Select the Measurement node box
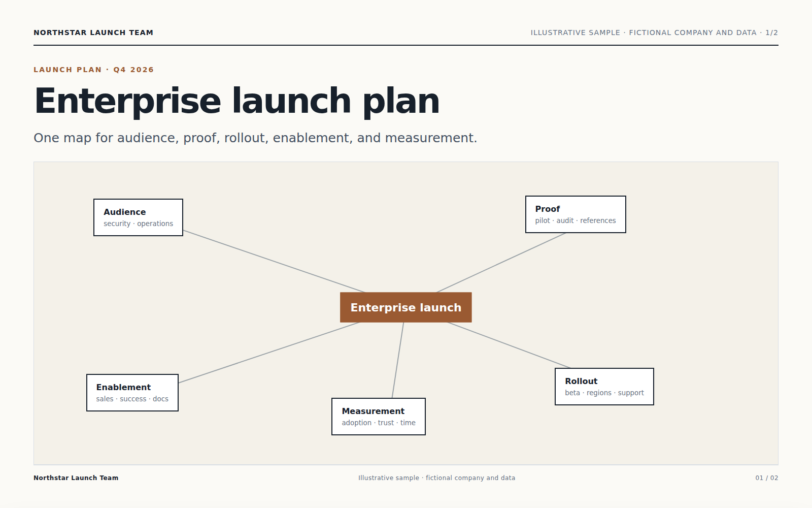 click(x=379, y=417)
